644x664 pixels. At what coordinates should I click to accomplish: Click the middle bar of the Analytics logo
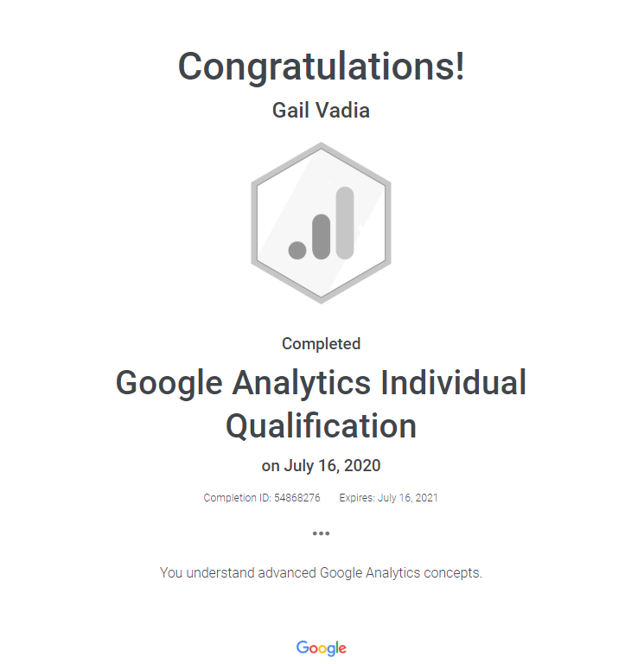click(x=322, y=236)
